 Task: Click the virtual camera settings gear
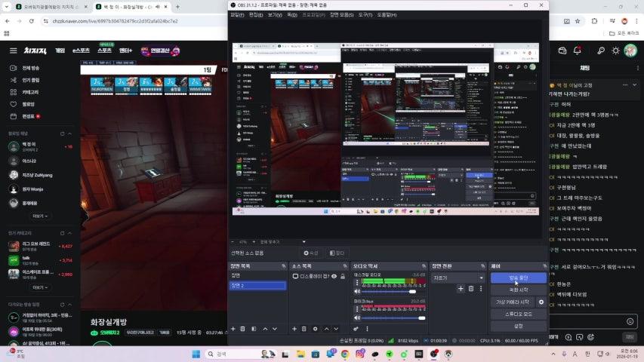click(x=541, y=302)
